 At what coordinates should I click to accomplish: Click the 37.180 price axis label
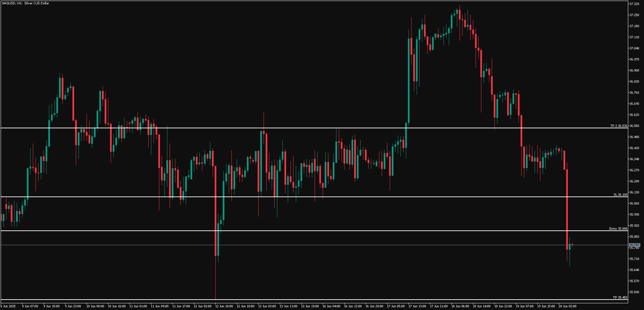click(x=635, y=26)
